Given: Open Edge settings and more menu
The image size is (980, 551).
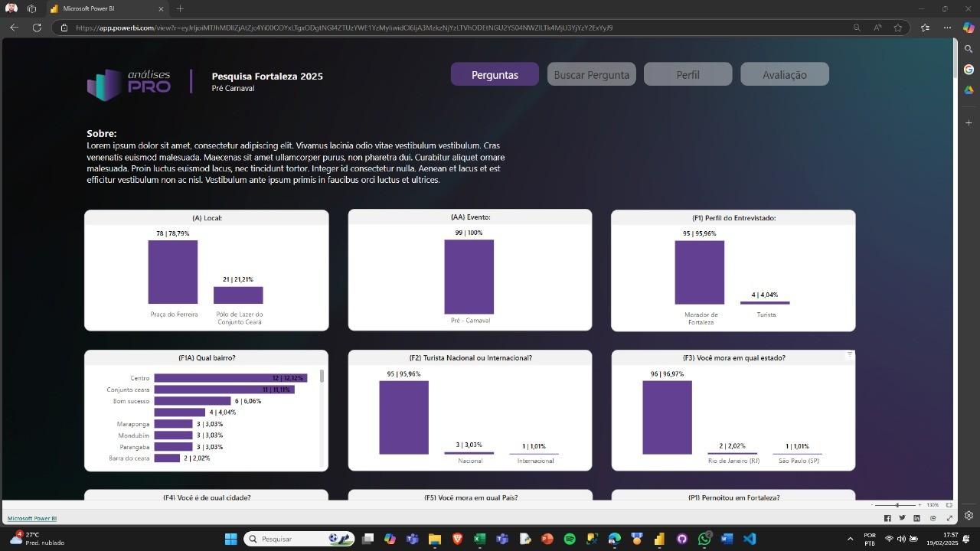Looking at the screenshot, I should pos(947,28).
